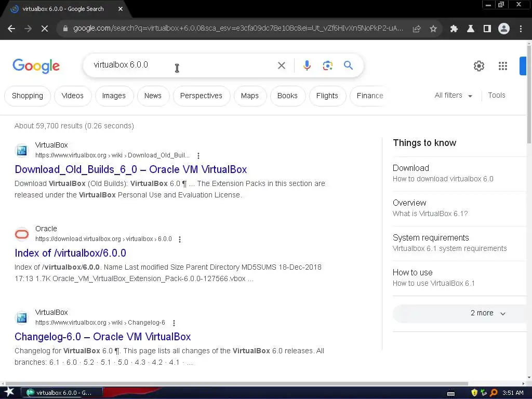Bookmark this page with the star icon
Image resolution: width=532 pixels, height=399 pixels.
[x=433, y=29]
